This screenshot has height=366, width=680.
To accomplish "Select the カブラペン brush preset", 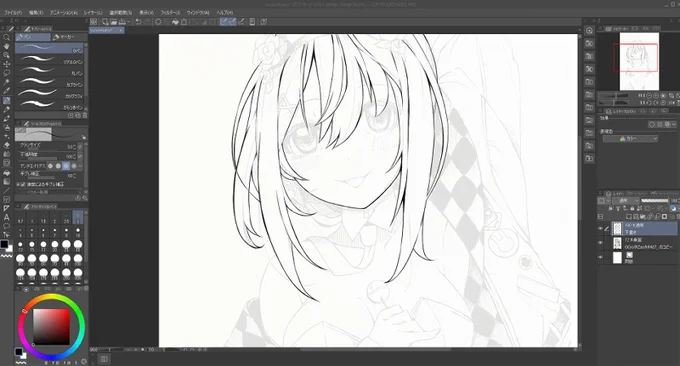I will coord(49,82).
